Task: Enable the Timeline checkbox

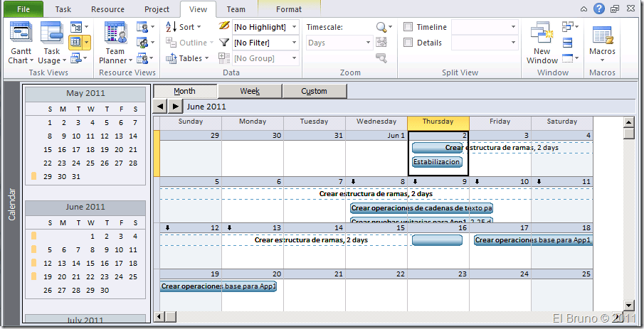Action: (408, 27)
